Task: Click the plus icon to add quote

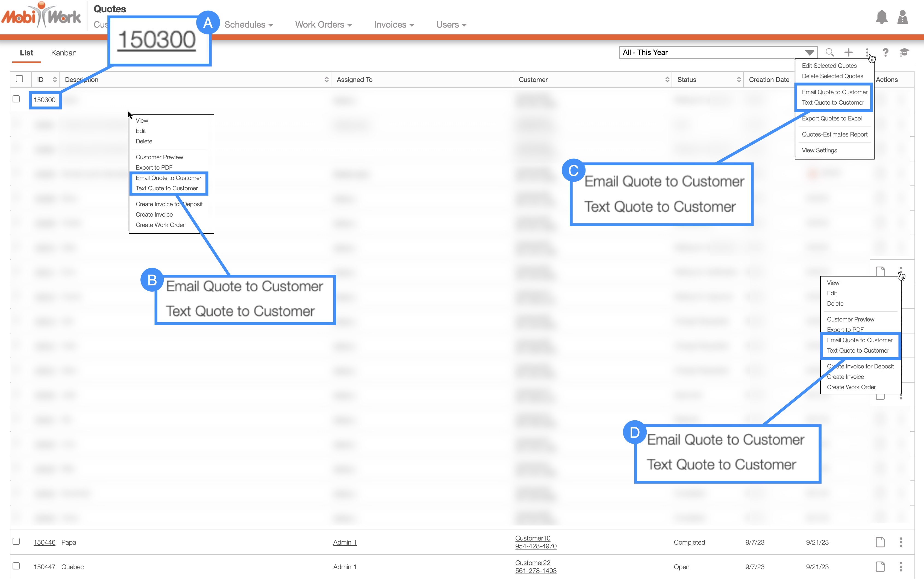Action: [849, 52]
